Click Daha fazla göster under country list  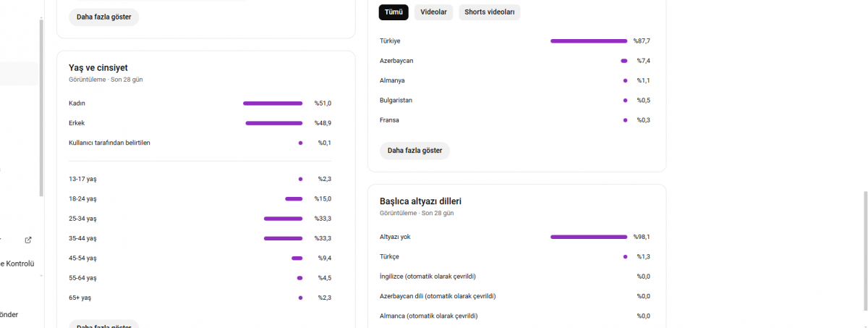click(414, 151)
